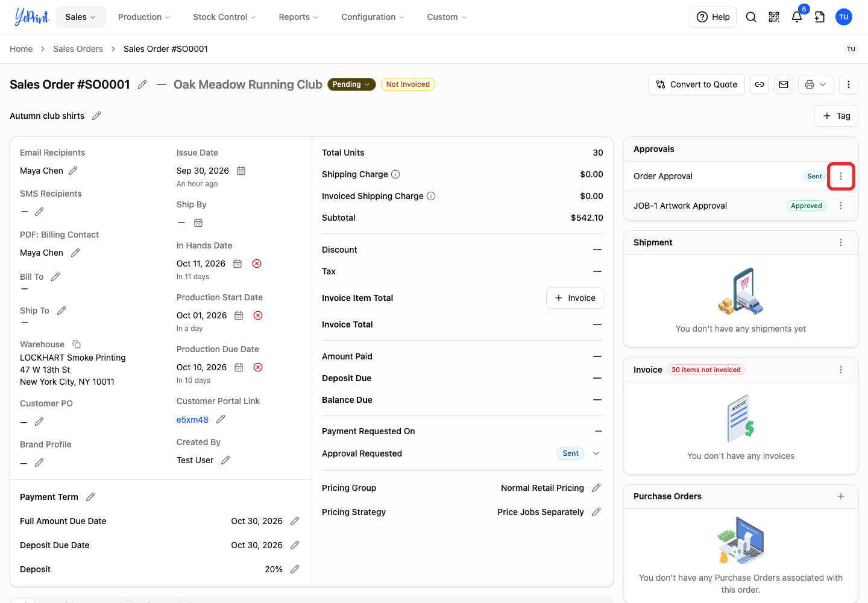
Task: Open the search magnifier icon
Action: 751,17
